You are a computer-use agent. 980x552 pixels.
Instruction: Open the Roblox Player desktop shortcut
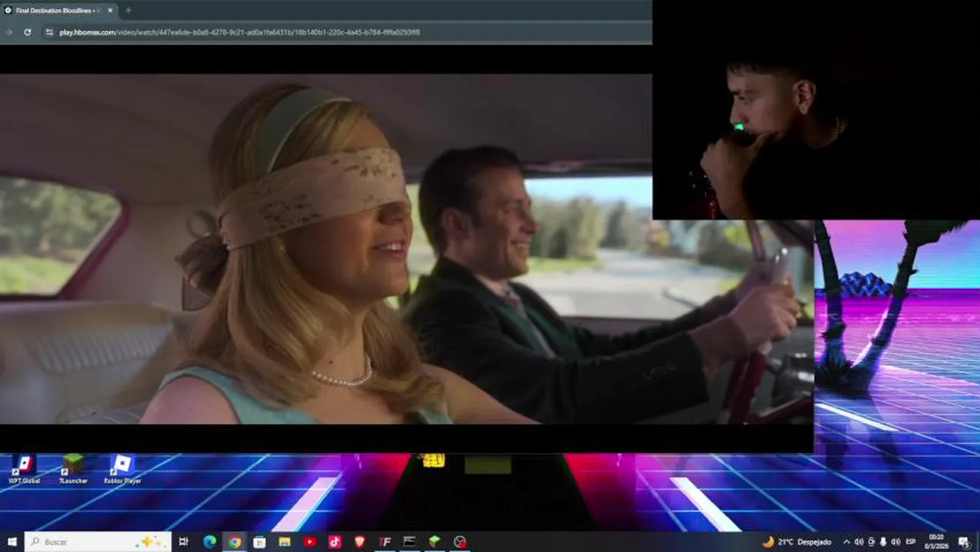tap(122, 468)
